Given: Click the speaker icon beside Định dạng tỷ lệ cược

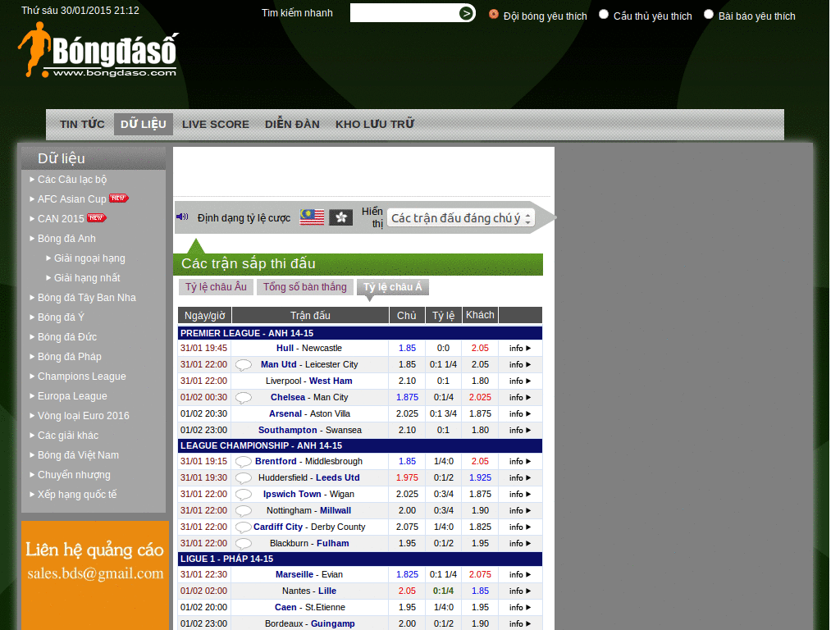Looking at the screenshot, I should [182, 217].
